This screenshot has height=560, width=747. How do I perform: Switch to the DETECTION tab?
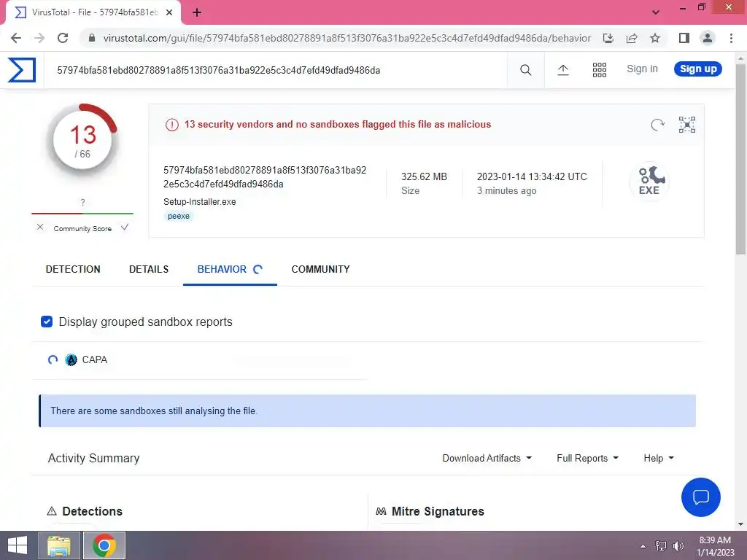[73, 270]
